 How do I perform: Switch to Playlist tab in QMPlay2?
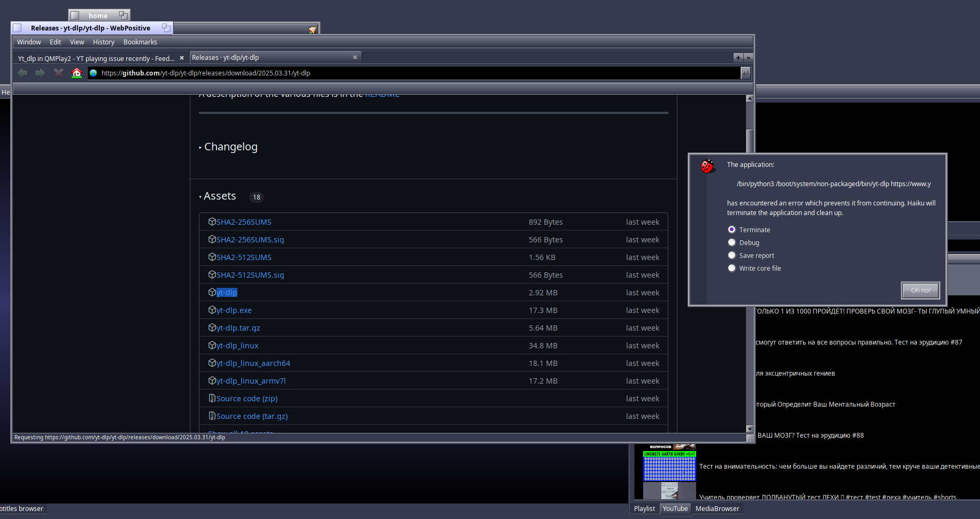[644, 509]
